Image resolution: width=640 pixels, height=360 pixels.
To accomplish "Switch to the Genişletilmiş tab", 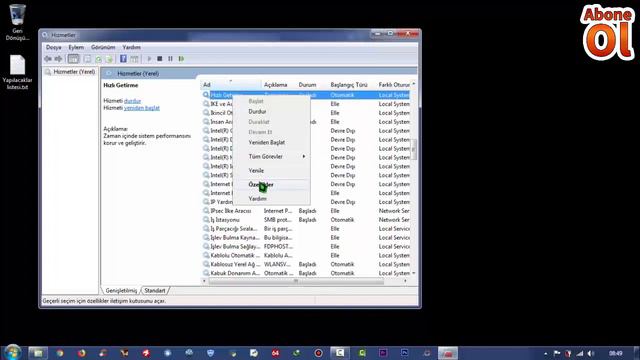I will [x=121, y=291].
